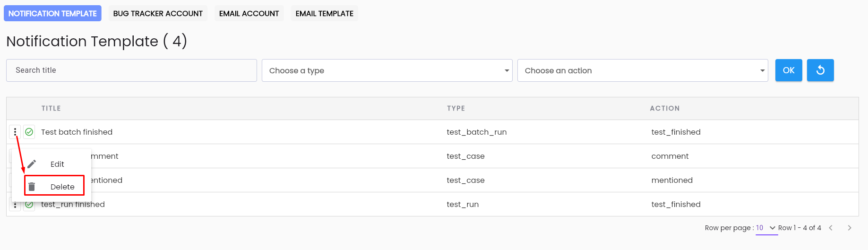
Task: Go to previous page arrow
Action: (x=831, y=228)
